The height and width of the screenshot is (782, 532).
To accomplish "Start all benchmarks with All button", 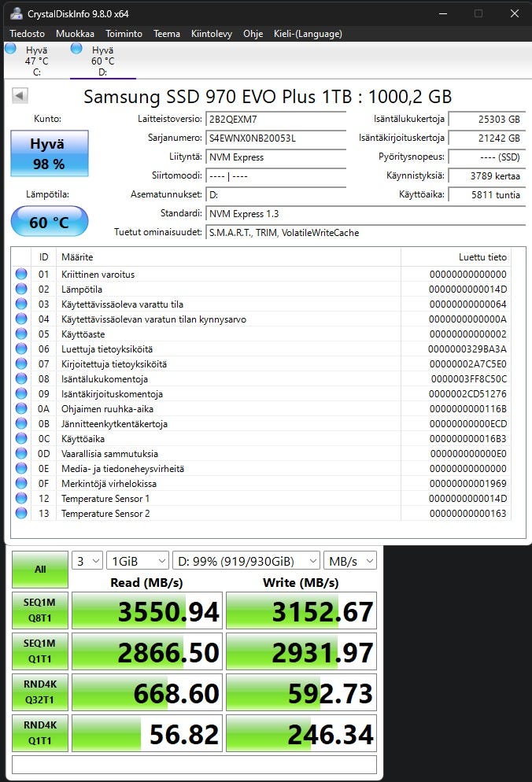I will (x=40, y=569).
